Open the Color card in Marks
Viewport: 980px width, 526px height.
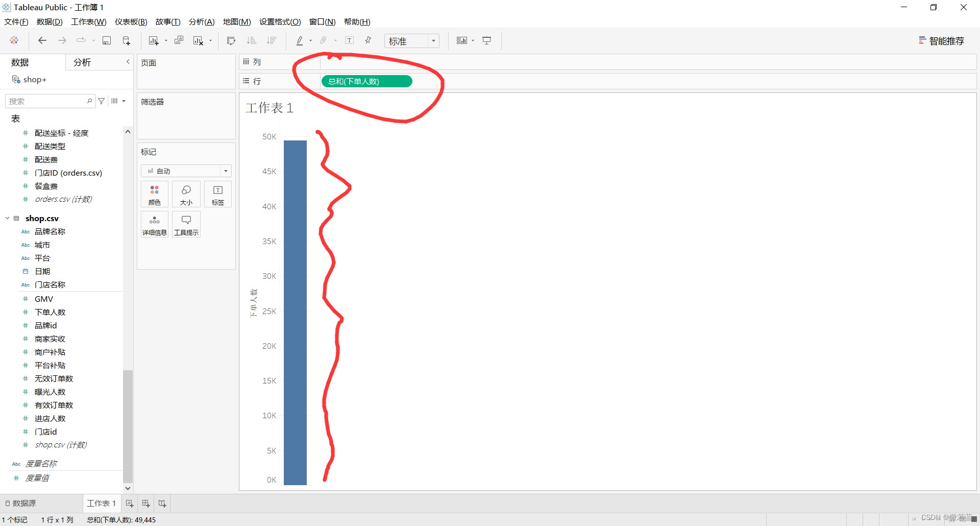coord(155,195)
